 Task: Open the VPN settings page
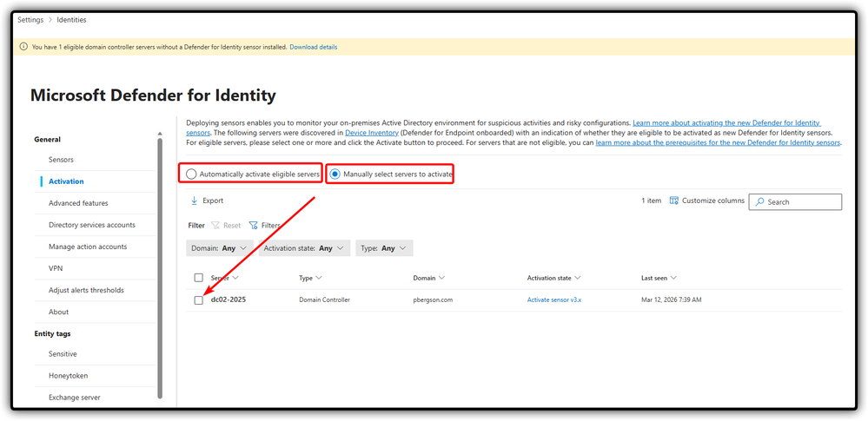[x=56, y=268]
